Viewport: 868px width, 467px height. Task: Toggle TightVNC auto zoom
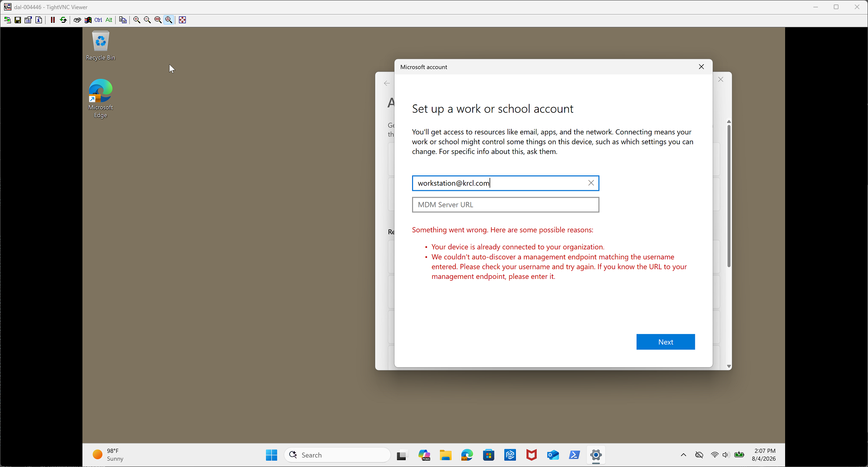coord(168,20)
